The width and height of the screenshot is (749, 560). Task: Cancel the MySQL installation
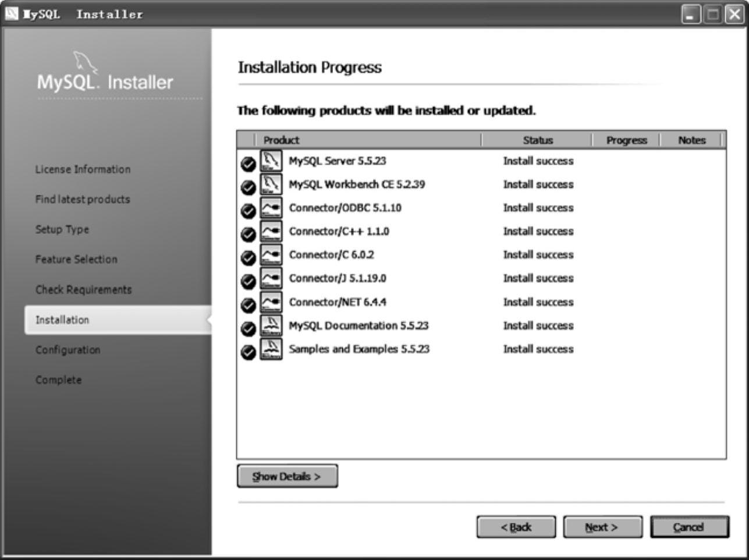(x=690, y=527)
